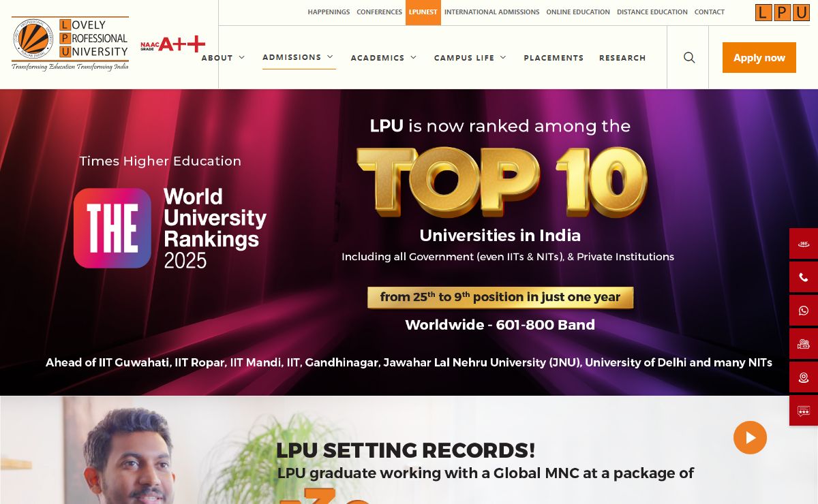Viewport: 818px width, 504px height.
Task: Click the 'Times Higher Education' text
Action: click(160, 161)
